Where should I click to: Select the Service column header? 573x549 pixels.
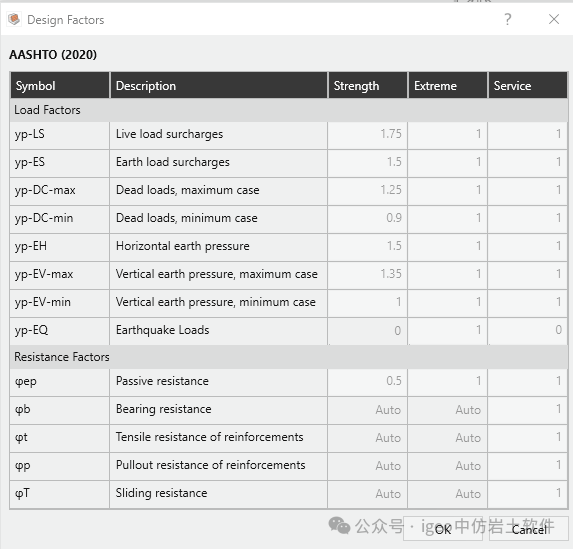click(528, 86)
